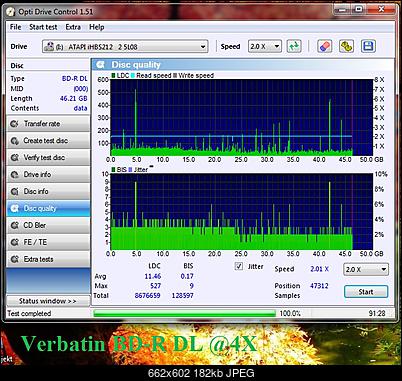Click the BIS legend swatch
402x381 pixels.
pos(113,170)
